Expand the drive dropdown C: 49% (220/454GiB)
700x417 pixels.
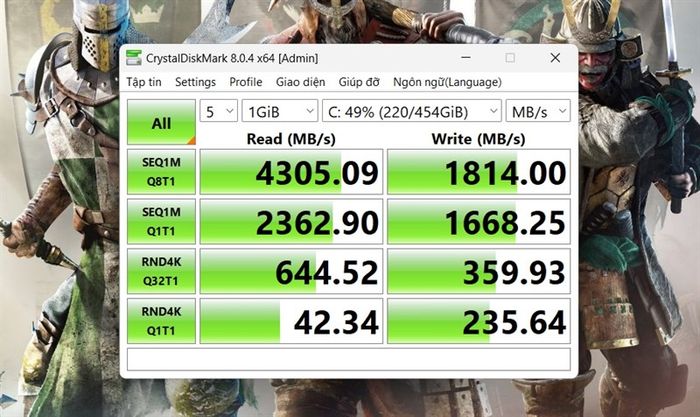(412, 111)
